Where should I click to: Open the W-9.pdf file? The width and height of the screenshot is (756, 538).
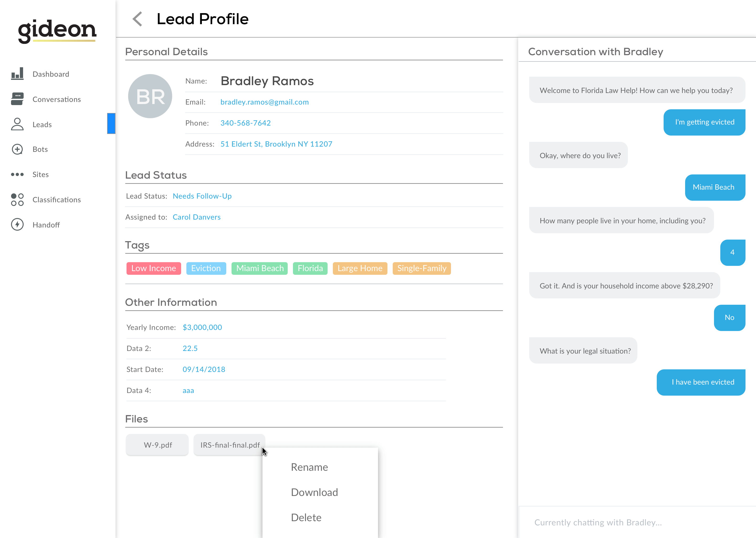157,445
